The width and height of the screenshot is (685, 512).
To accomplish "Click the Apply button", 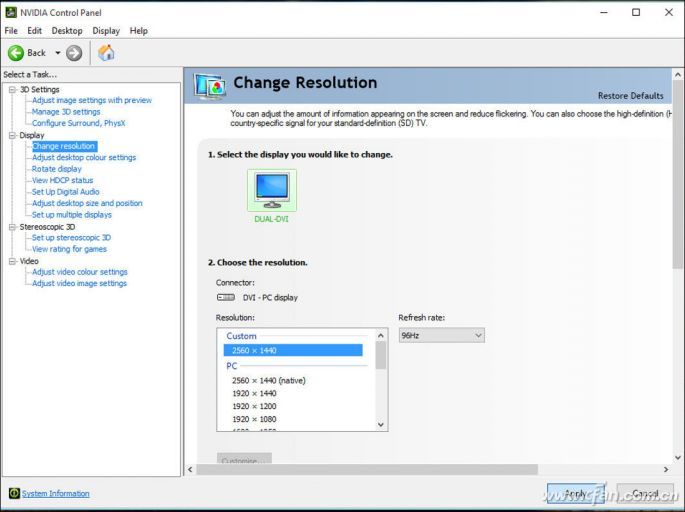I will pyautogui.click(x=576, y=493).
